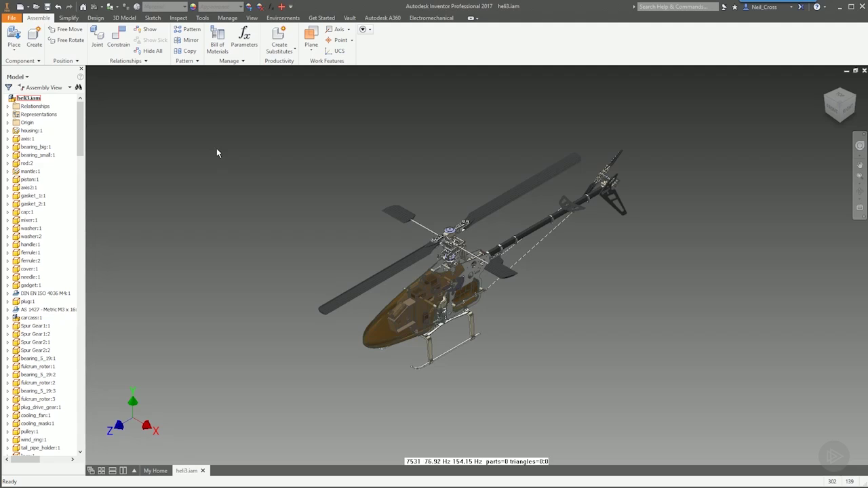Expand the Representations node

pos(7,115)
